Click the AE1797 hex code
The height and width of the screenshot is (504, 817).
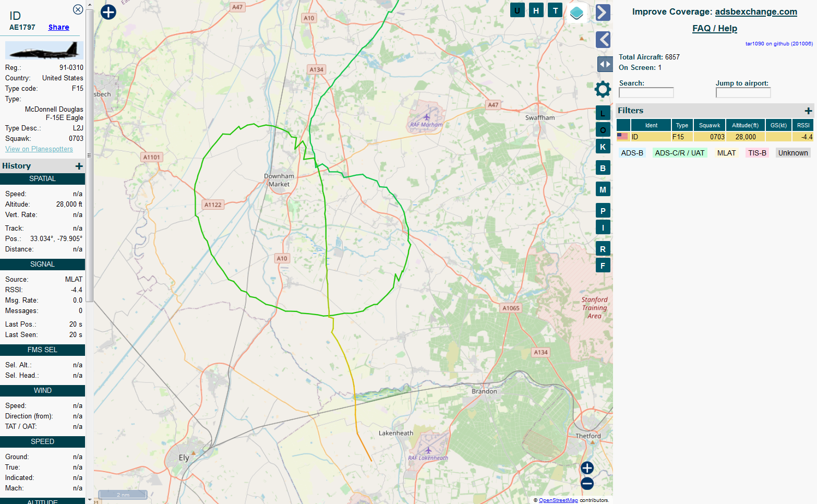coord(22,27)
